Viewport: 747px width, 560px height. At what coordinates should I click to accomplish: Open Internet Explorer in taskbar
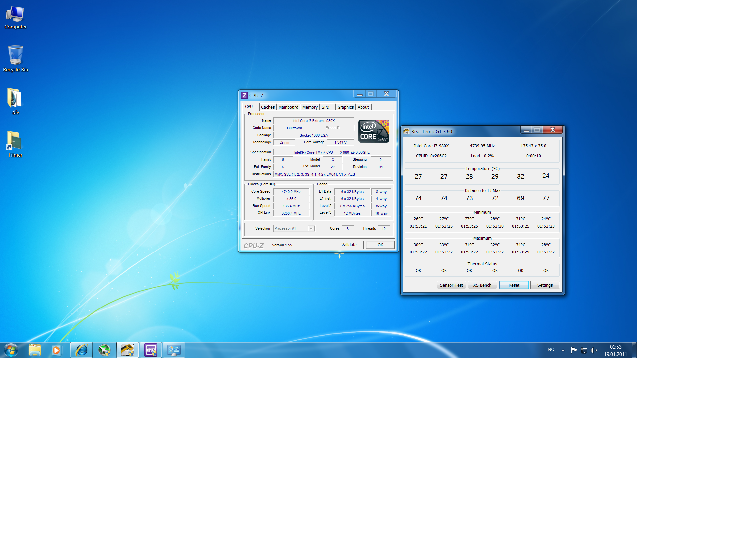click(x=81, y=350)
